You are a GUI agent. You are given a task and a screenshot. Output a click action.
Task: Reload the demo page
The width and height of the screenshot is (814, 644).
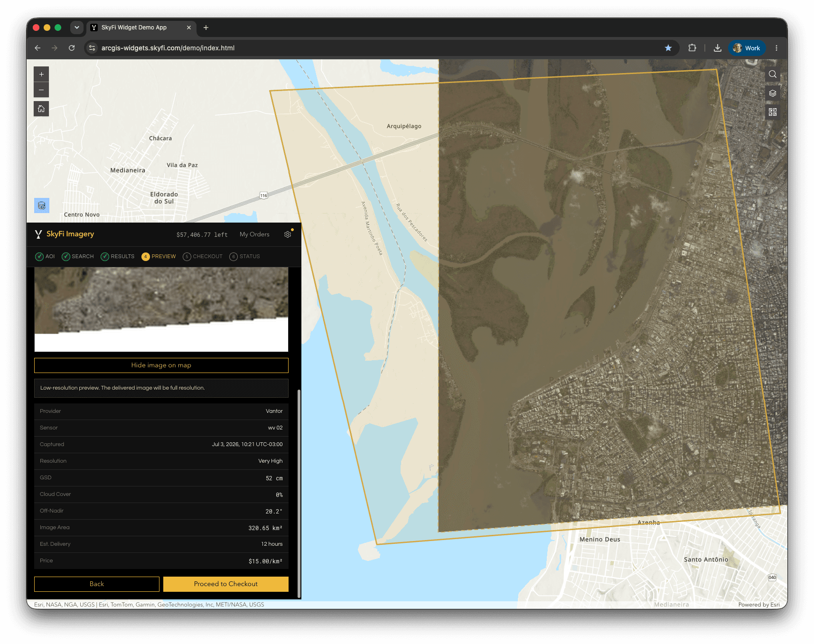click(72, 48)
